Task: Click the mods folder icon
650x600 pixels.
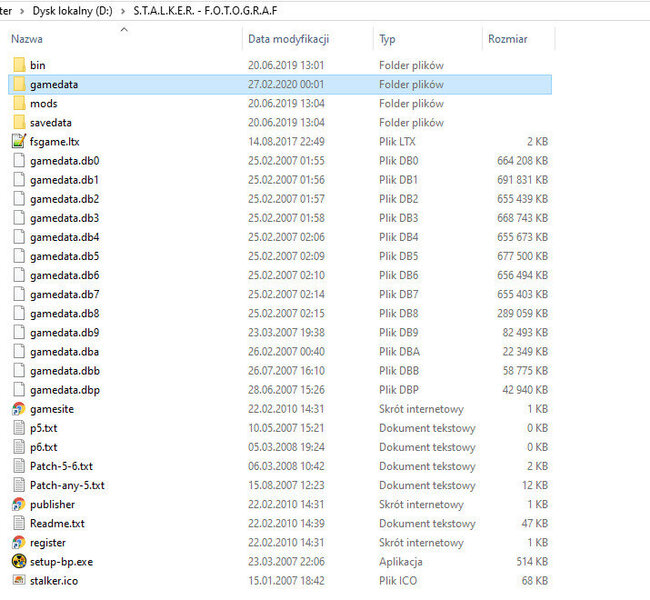Action: tap(19, 103)
